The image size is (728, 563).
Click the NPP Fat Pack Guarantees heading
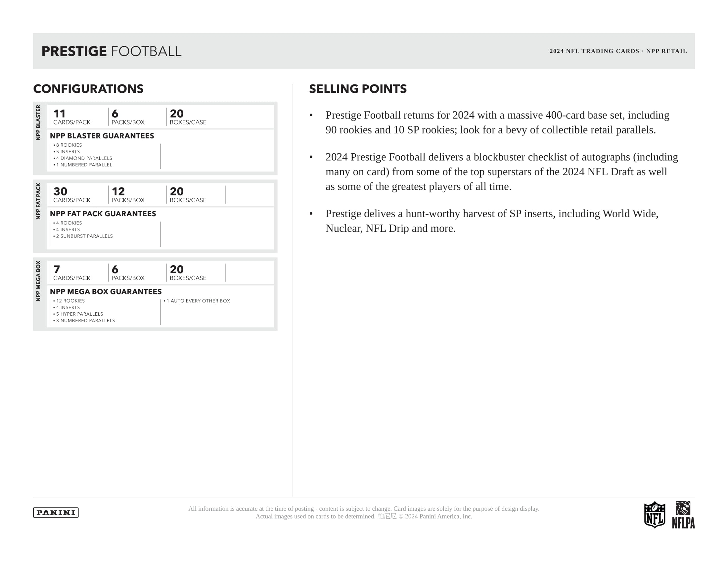[103, 214]
